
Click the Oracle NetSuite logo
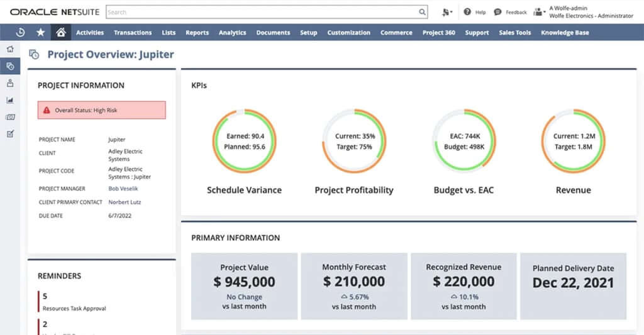[55, 12]
